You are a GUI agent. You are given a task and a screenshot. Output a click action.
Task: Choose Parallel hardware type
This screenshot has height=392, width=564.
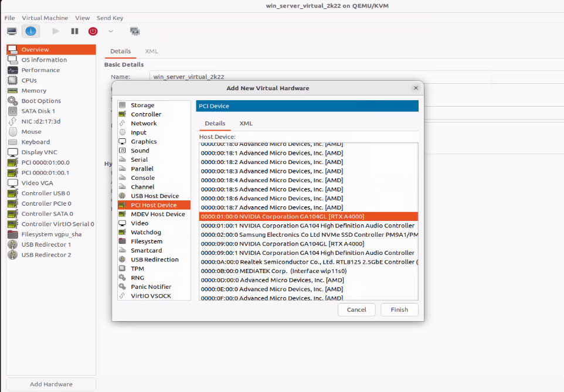154,169
